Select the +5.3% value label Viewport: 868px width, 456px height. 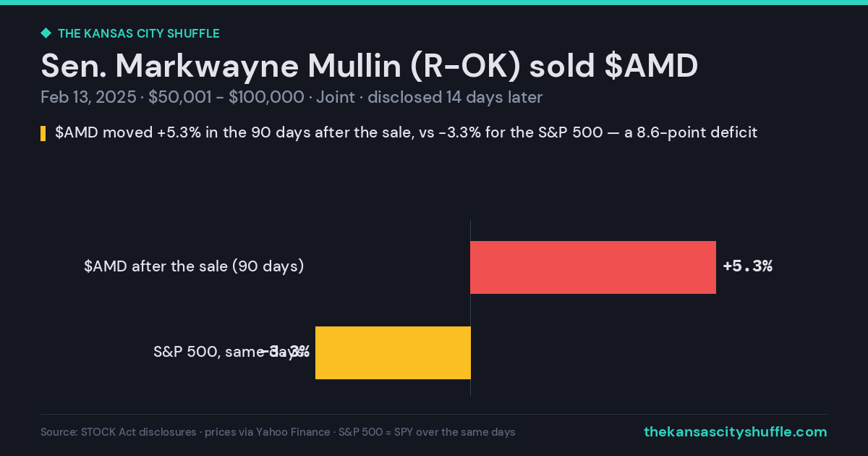(x=748, y=266)
